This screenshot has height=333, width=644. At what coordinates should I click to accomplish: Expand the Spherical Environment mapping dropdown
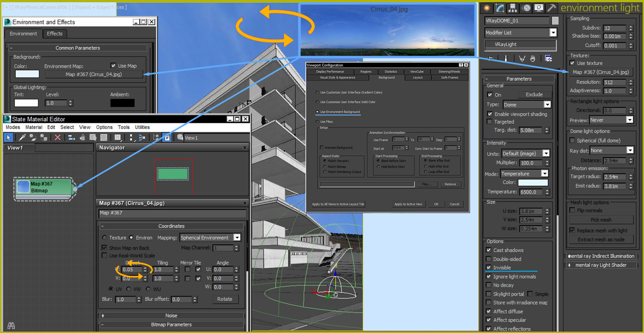[237, 238]
